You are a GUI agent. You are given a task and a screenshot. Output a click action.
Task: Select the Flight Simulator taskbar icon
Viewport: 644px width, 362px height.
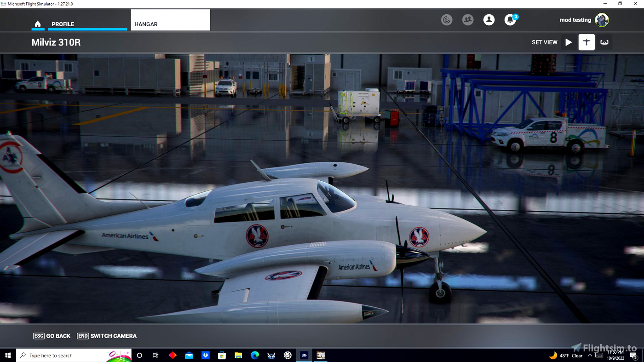tap(304, 356)
